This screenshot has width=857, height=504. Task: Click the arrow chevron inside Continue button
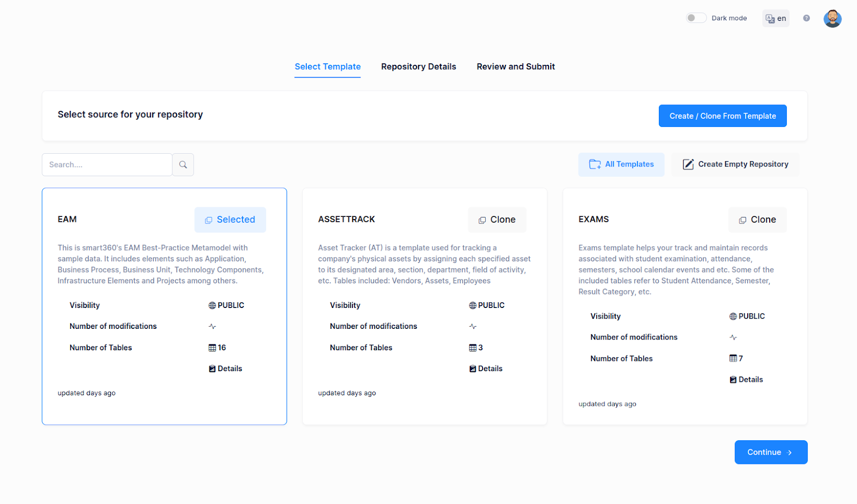790,453
